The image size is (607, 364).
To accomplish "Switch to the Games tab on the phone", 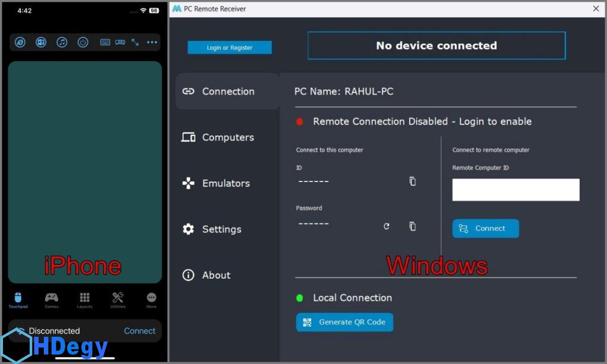I will 52,299.
